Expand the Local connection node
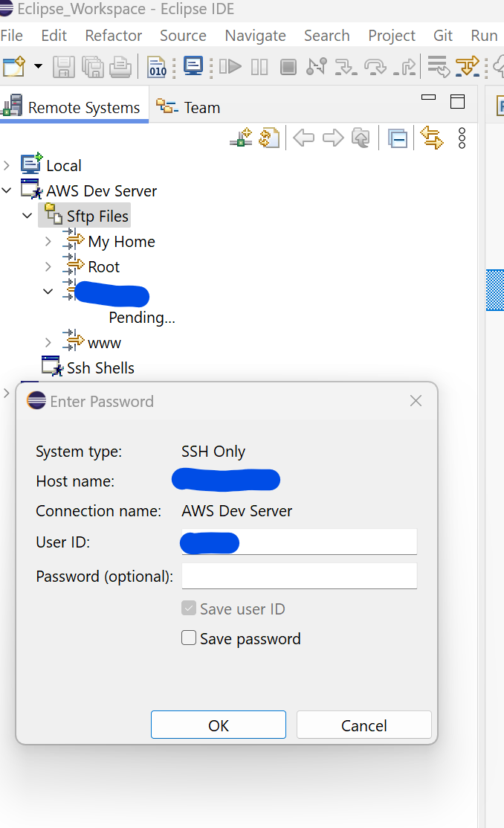 7,165
